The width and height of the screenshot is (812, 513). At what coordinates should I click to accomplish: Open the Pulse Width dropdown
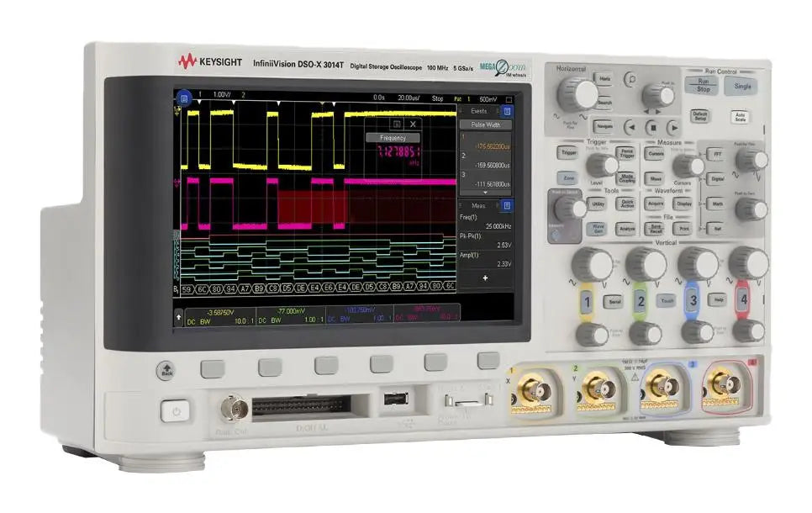pos(486,124)
